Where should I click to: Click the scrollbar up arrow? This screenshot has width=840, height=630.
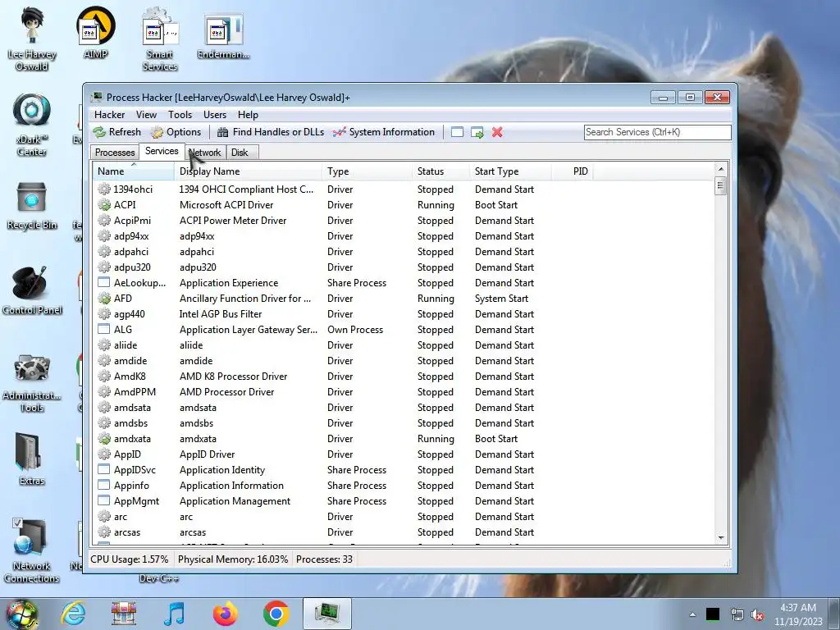click(x=720, y=169)
